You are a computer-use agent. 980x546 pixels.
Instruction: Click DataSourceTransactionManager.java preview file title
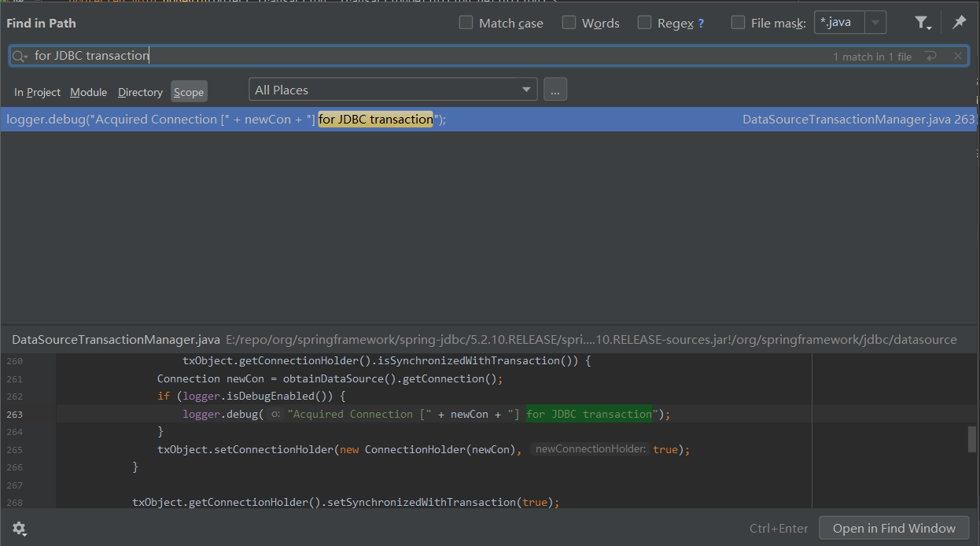point(116,340)
